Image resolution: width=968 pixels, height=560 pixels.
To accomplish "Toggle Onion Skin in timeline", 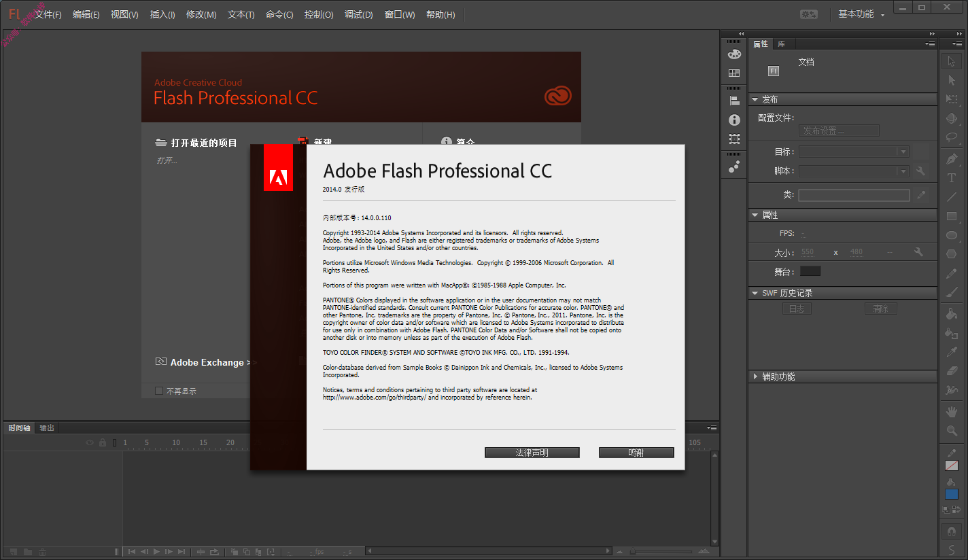I will [x=235, y=552].
